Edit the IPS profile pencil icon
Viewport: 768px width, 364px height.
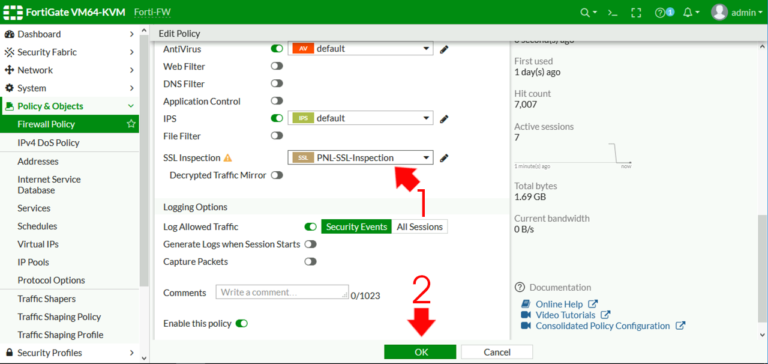[444, 119]
